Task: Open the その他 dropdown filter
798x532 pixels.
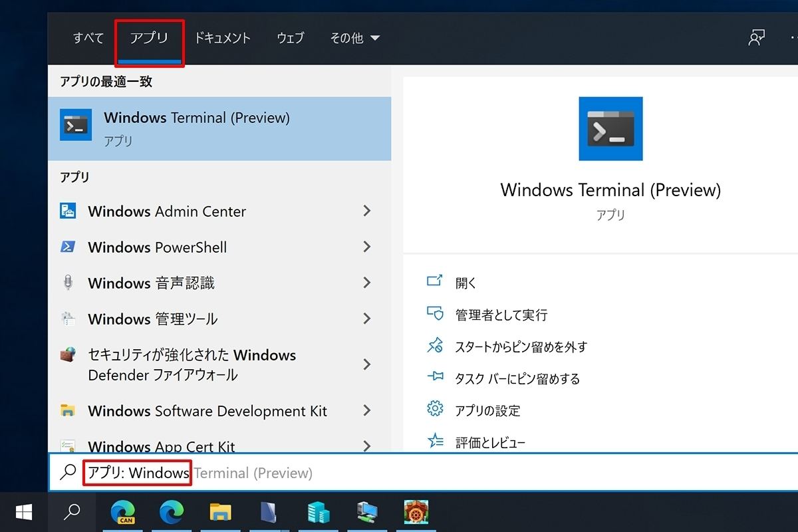Action: (355, 38)
